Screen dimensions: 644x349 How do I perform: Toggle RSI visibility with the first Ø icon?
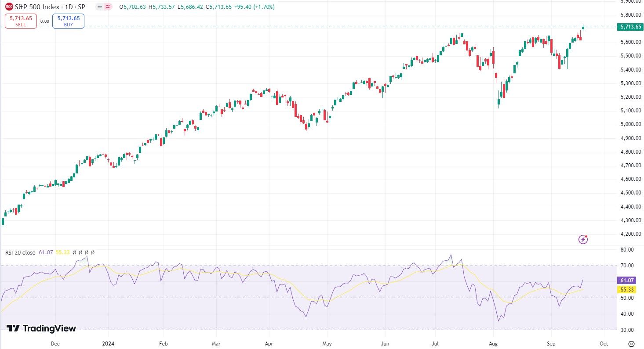pyautogui.click(x=73, y=252)
